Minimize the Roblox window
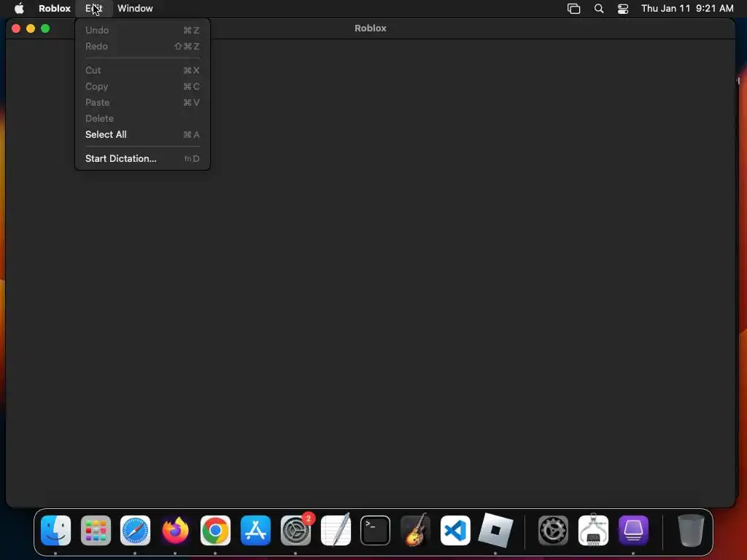The width and height of the screenshot is (747, 560). tap(31, 28)
